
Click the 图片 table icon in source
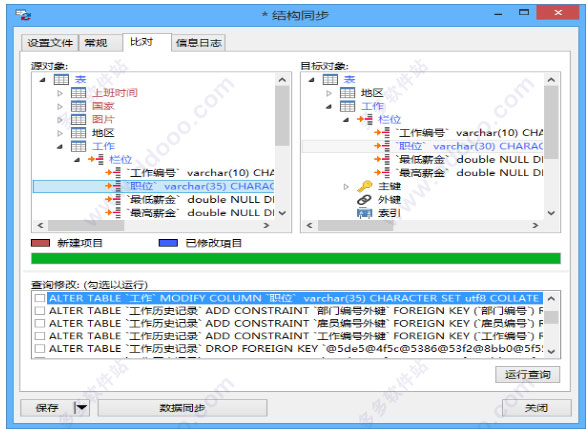(x=79, y=119)
